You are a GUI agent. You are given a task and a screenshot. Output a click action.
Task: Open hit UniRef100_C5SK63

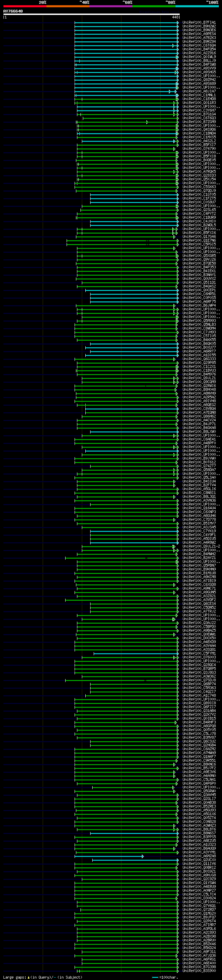pyautogui.click(x=199, y=187)
